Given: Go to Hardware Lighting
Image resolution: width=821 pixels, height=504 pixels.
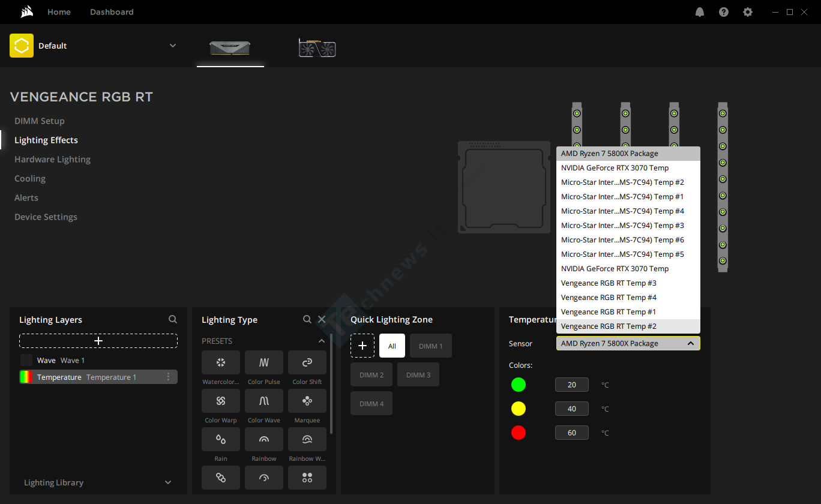Looking at the screenshot, I should tap(52, 159).
